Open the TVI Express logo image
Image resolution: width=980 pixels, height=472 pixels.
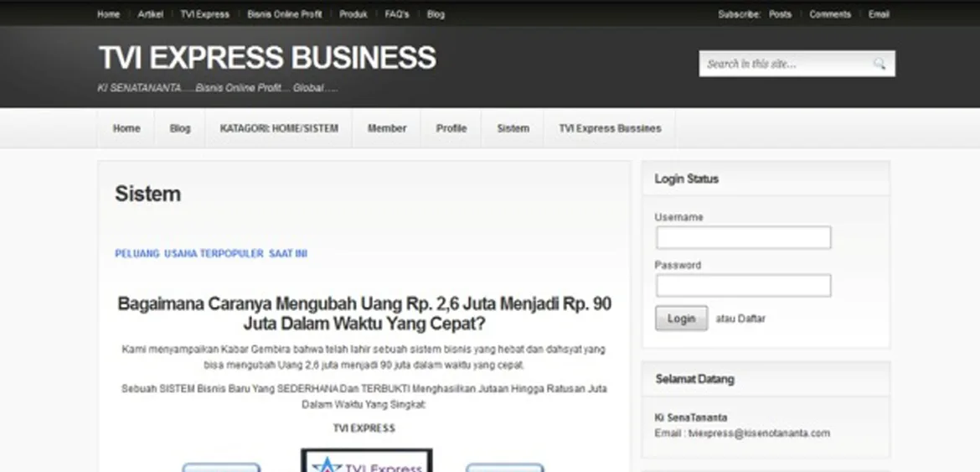(366, 460)
